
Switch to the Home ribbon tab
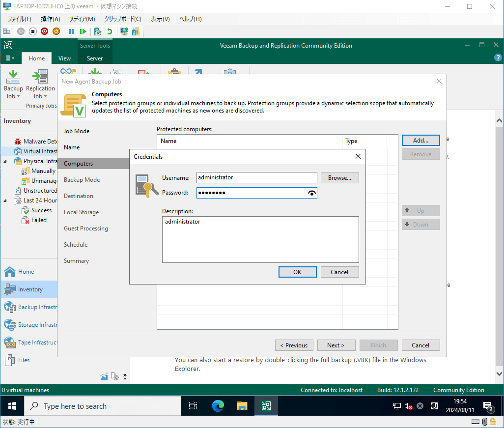[x=37, y=58]
